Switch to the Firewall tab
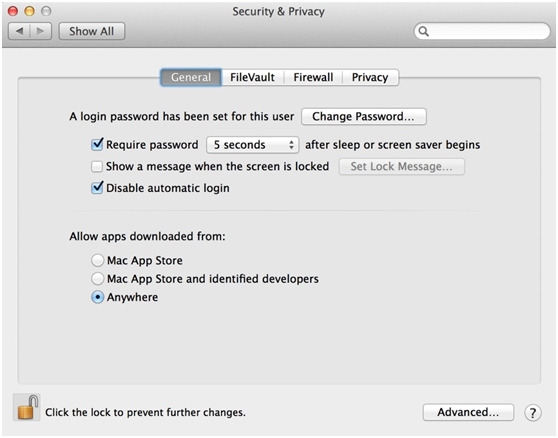 [x=313, y=77]
